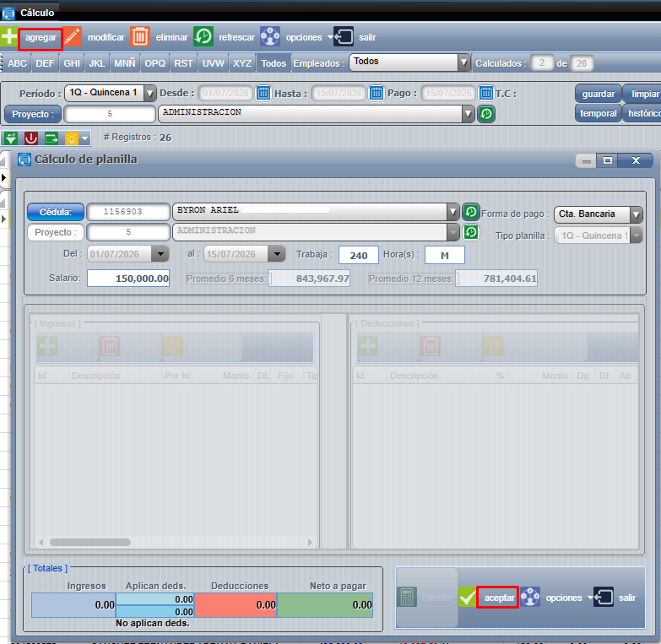Select the OPQ alphabet filter tab
This screenshot has height=644, width=661.
coord(155,63)
